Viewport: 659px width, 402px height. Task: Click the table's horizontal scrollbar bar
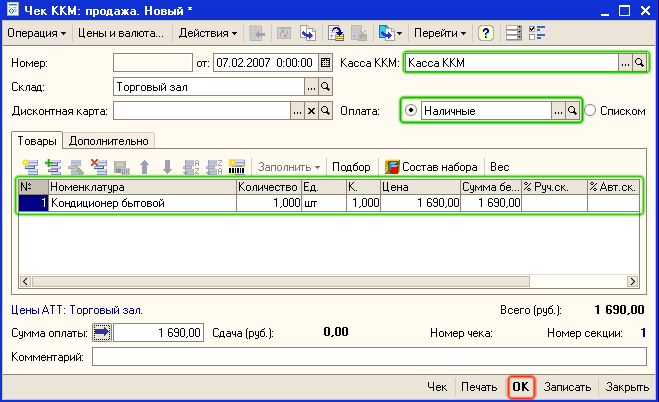(281, 281)
